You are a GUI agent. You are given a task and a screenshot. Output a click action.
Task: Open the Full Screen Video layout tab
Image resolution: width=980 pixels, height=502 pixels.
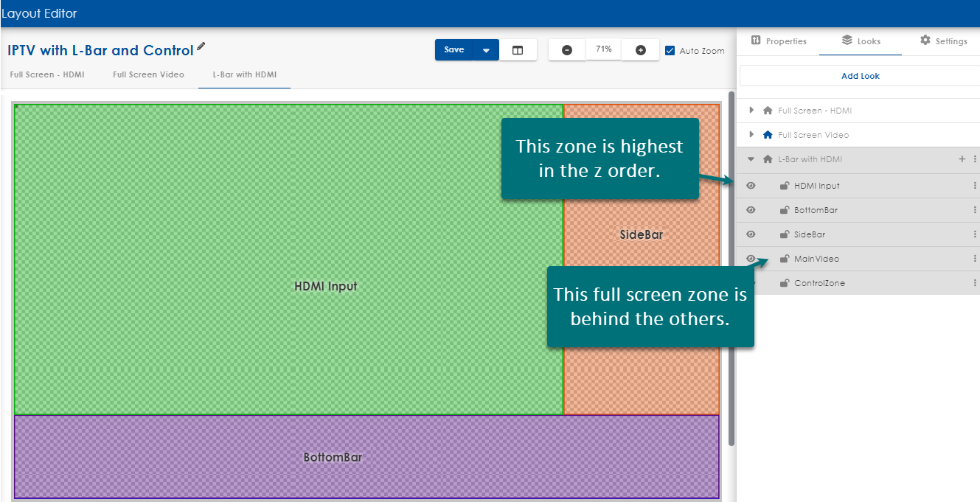[148, 74]
